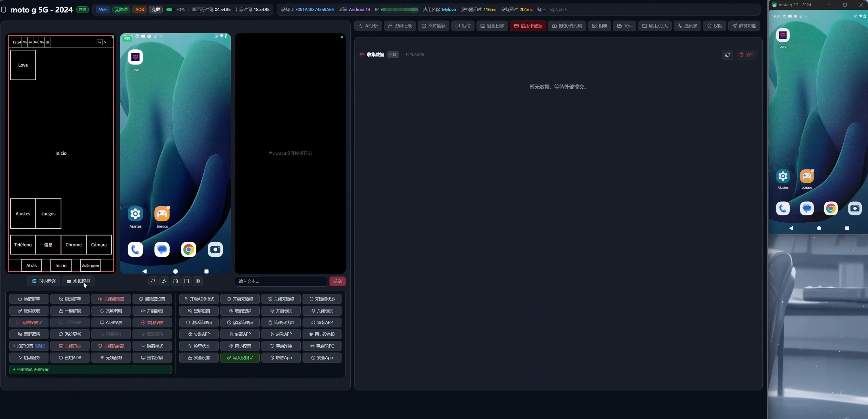Toggle 隐蔽模式 hidden mode
The width and height of the screenshot is (868, 419).
[x=152, y=346]
